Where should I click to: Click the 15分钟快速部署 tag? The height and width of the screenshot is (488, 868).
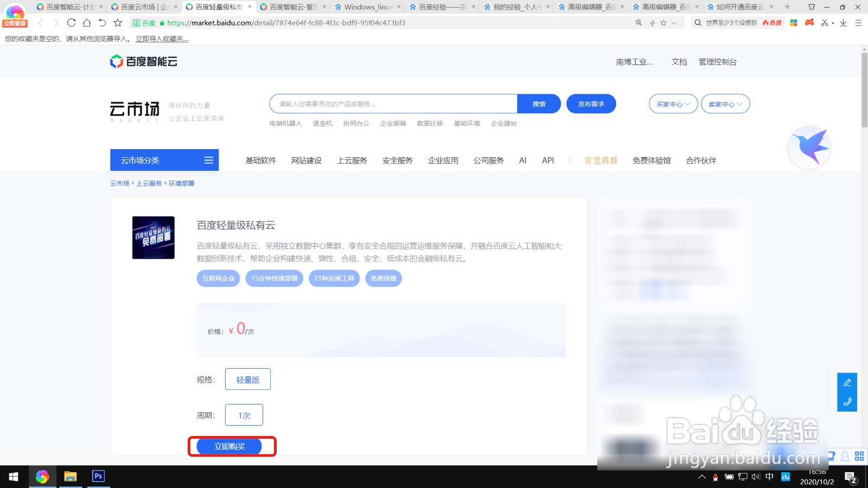click(275, 278)
